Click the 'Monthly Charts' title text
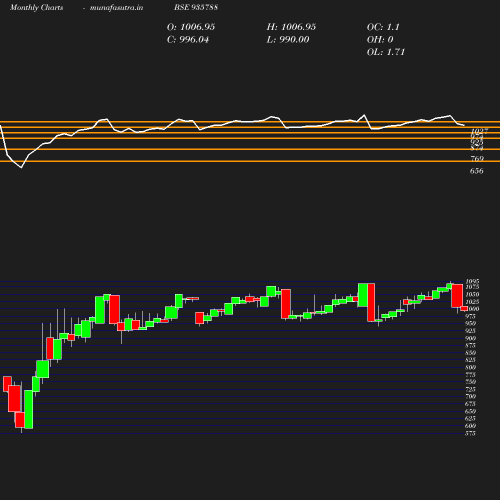Image resolution: width=500 pixels, height=500 pixels. (37, 8)
